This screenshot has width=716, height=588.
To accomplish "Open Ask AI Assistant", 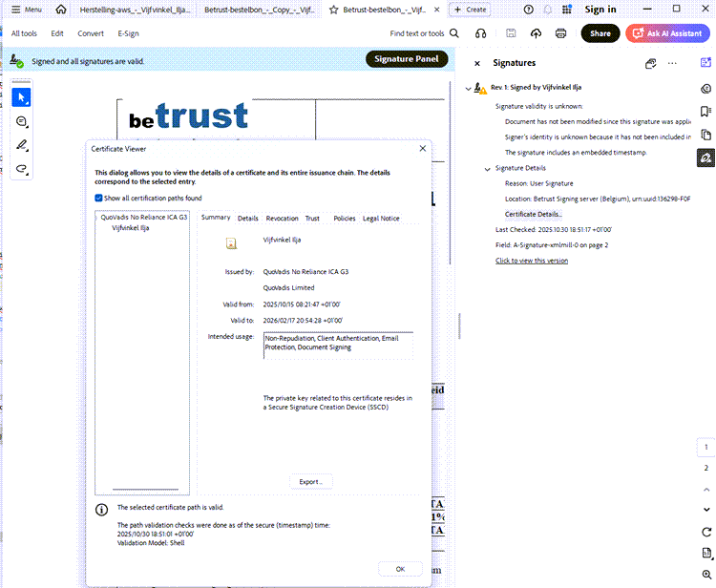I will point(667,33).
